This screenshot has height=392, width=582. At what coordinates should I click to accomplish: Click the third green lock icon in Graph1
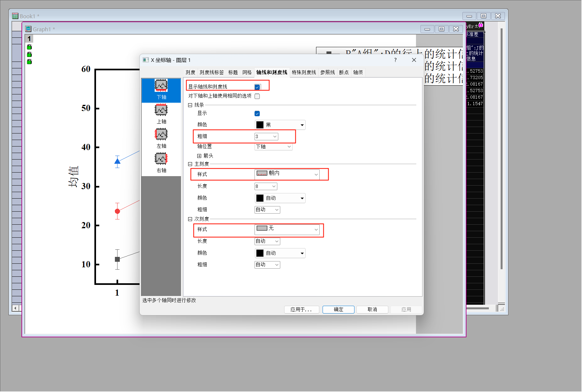pyautogui.click(x=29, y=62)
